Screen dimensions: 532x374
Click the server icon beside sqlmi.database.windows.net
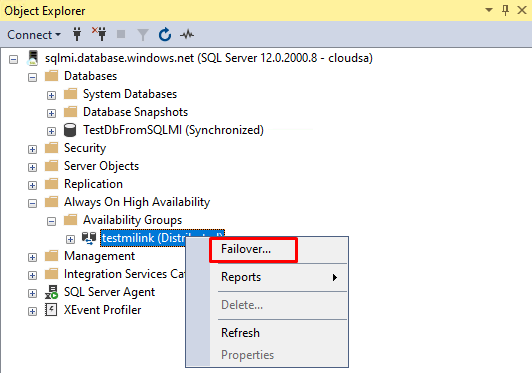coord(33,58)
